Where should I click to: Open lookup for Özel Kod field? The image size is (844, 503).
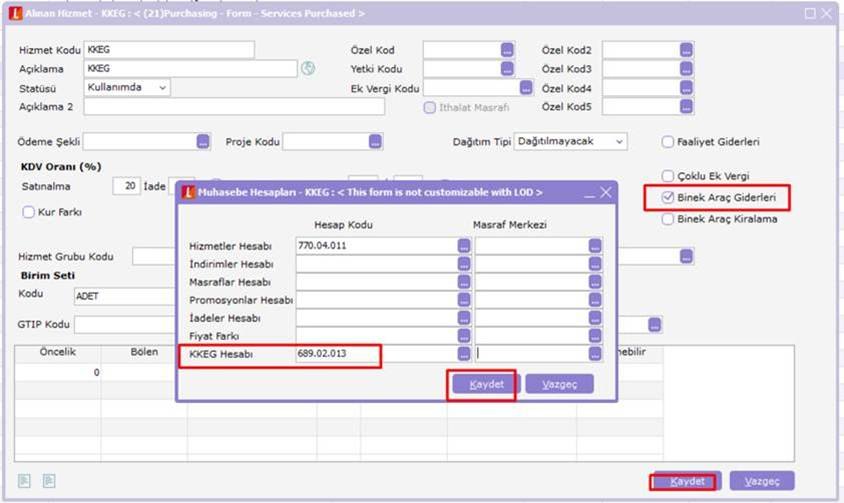[507, 50]
